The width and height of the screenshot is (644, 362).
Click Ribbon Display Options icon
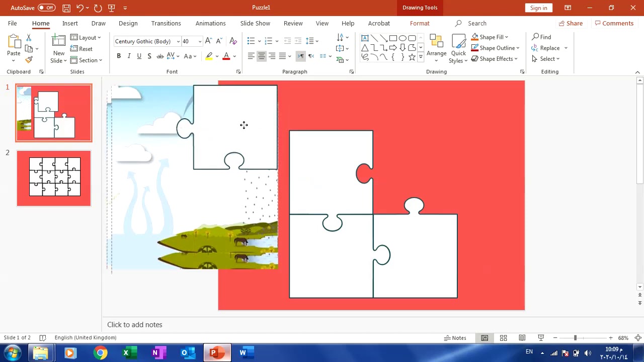point(568,8)
